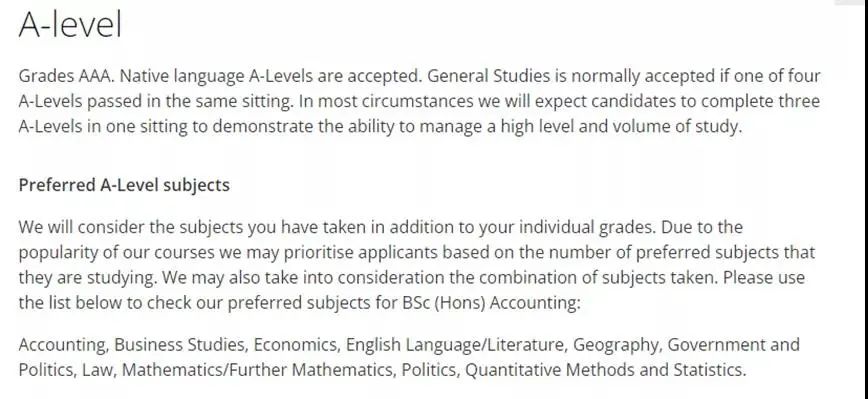Screen dimensions: 868x399
Task: Click 'English Language/Literature' in the subject list
Action: 457,345
